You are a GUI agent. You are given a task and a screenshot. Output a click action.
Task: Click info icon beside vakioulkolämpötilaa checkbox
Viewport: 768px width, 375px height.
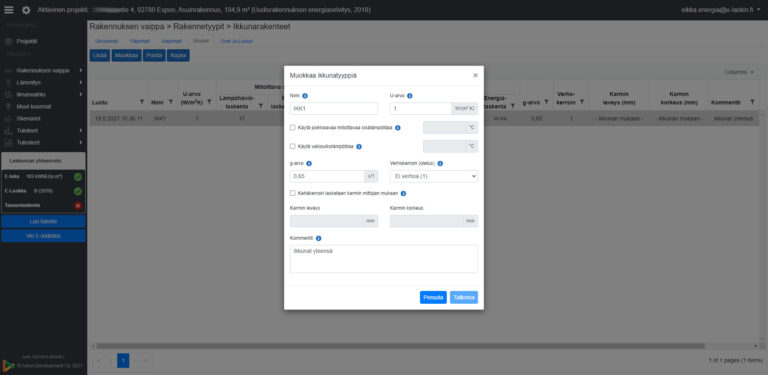(x=359, y=146)
